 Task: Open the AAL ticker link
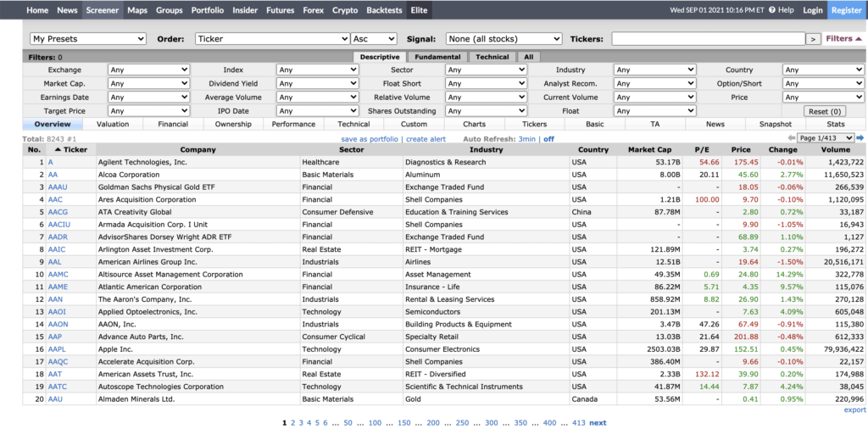click(54, 262)
